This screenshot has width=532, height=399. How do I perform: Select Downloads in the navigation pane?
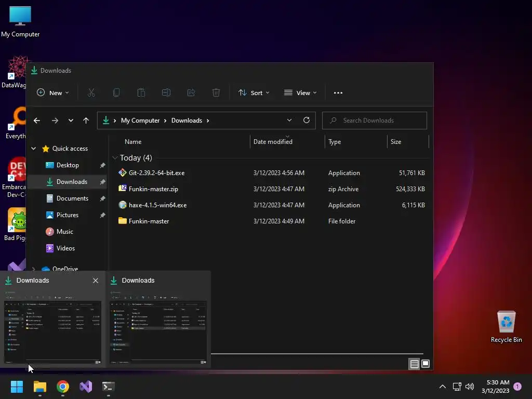tap(67, 181)
